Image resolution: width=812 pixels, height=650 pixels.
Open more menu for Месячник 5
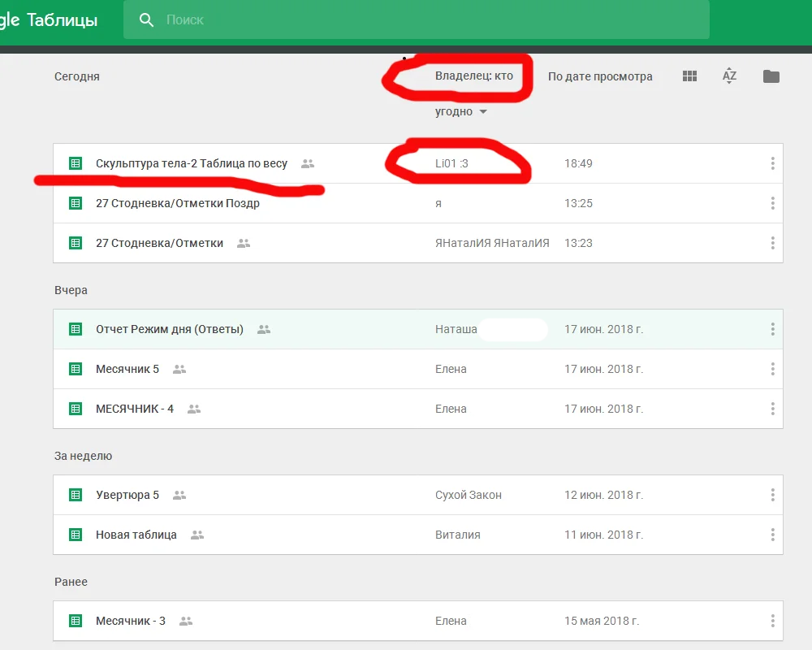pos(773,369)
